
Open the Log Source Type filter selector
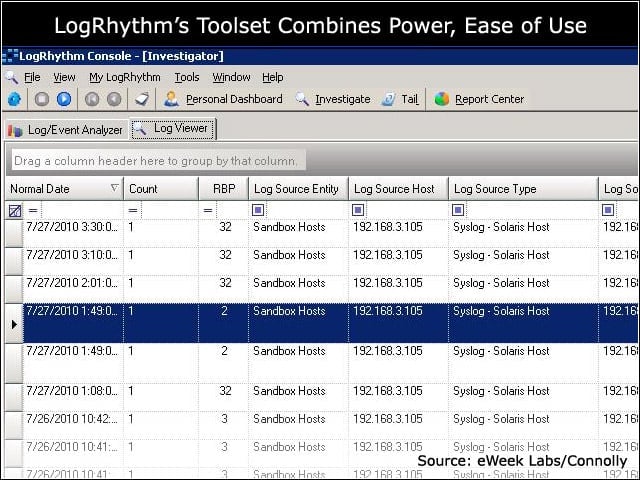(x=458, y=210)
